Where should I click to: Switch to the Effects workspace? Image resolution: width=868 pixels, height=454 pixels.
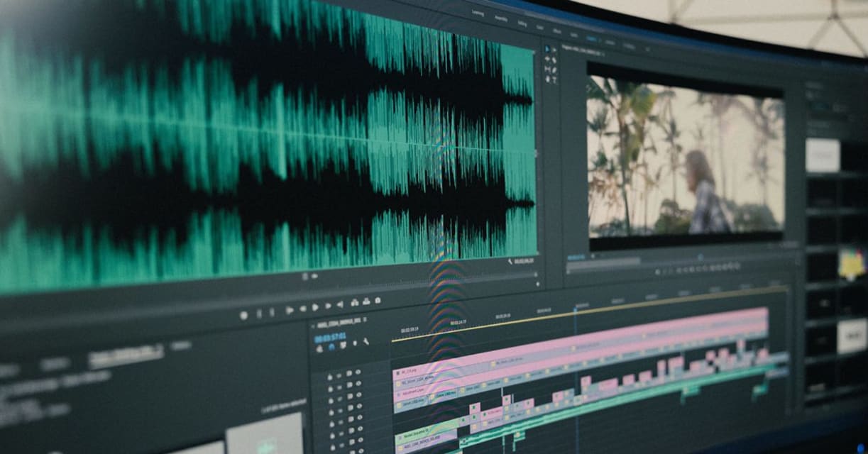click(557, 31)
